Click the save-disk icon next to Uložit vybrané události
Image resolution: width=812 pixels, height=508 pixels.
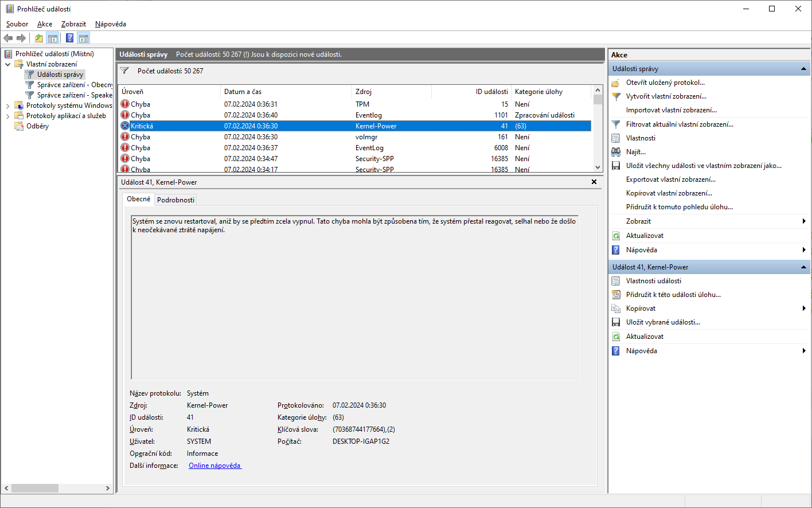(x=616, y=322)
